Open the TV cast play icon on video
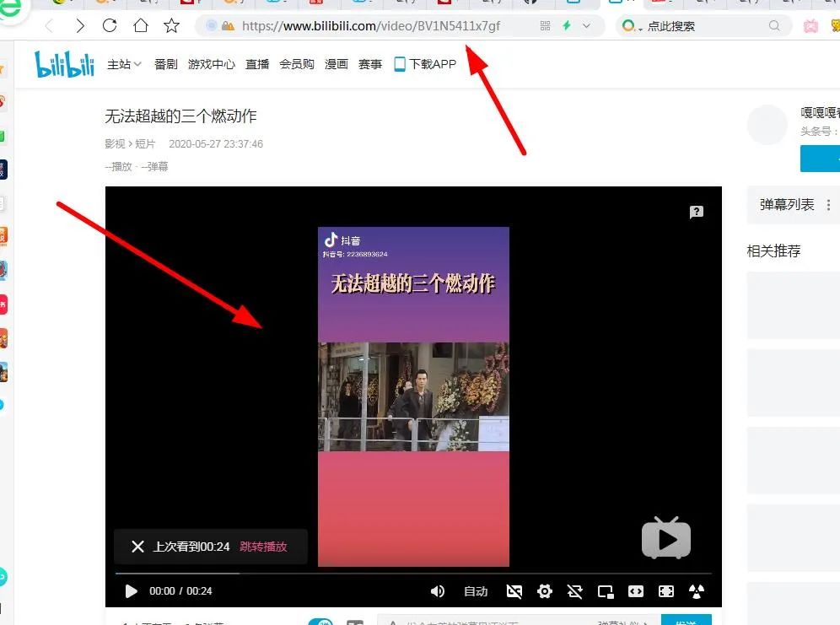The width and height of the screenshot is (840, 625). 666,538
